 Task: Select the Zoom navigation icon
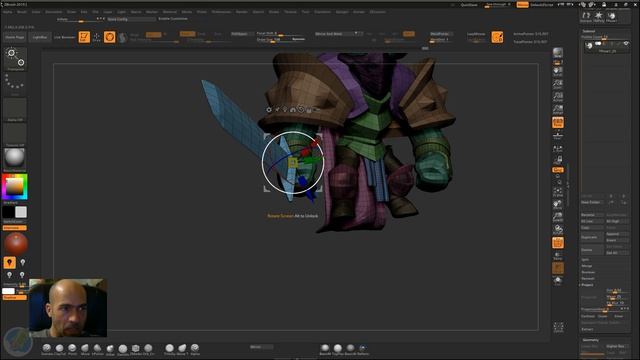coord(558,84)
